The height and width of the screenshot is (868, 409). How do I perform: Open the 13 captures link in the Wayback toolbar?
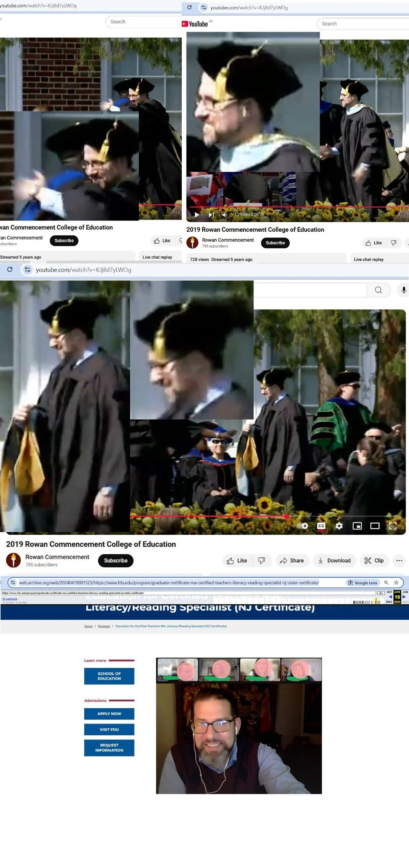[x=10, y=599]
